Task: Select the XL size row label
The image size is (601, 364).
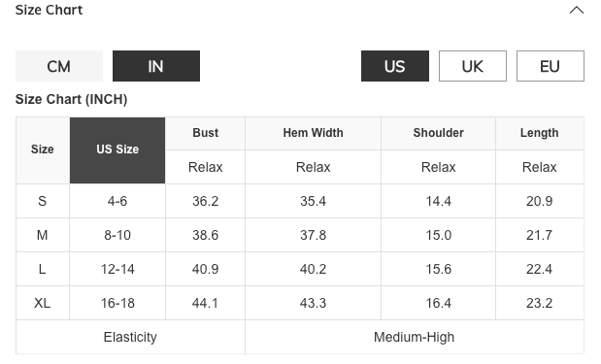Action: 42,303
